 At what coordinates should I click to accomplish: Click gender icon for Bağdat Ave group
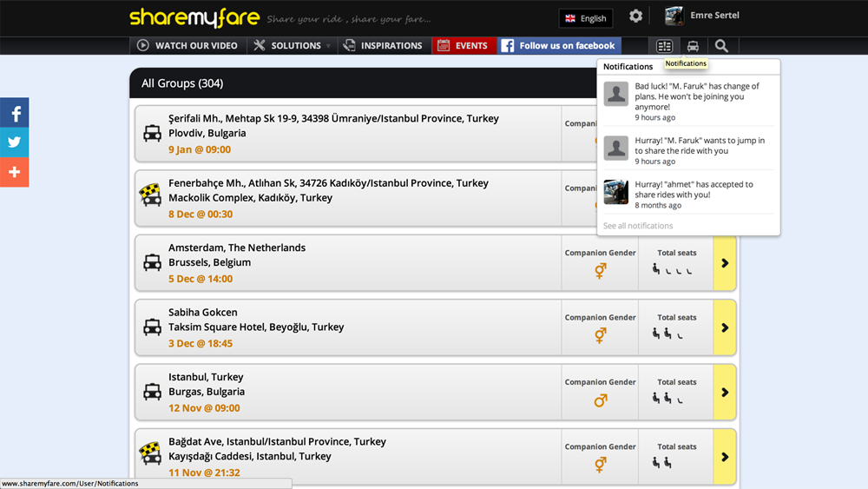pos(601,465)
